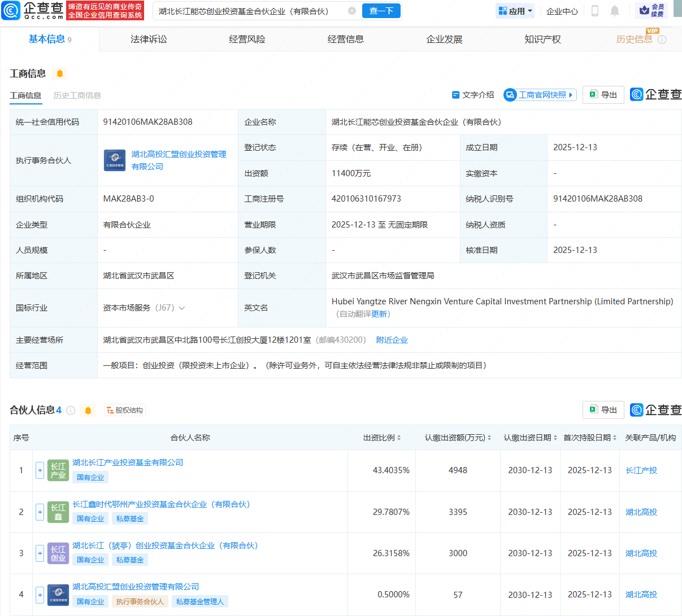Click the 查一下 search button

coord(381,11)
